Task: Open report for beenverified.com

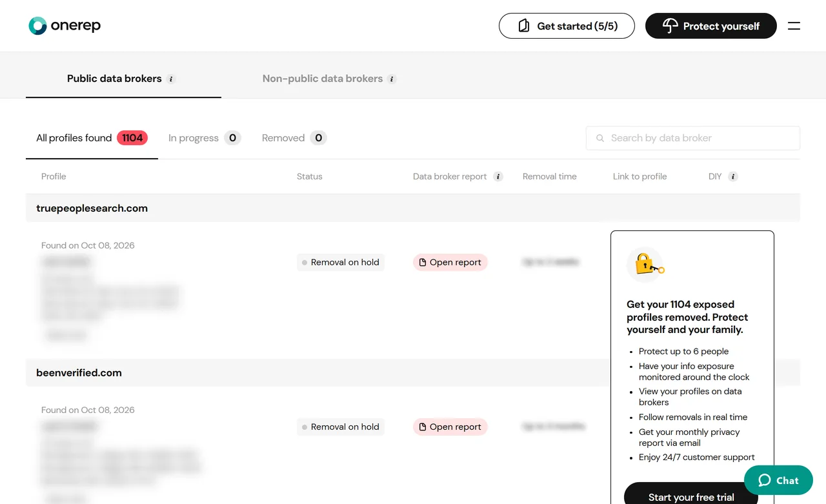Action: point(450,427)
